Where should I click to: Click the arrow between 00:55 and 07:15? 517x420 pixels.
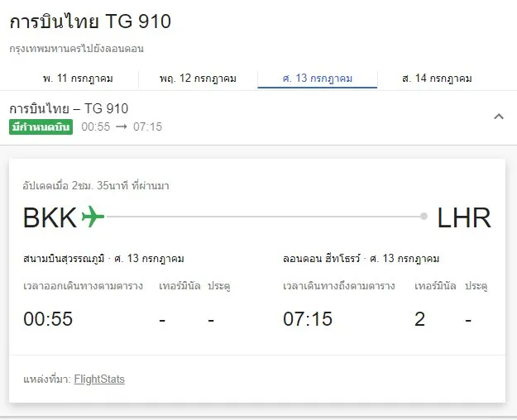click(121, 126)
